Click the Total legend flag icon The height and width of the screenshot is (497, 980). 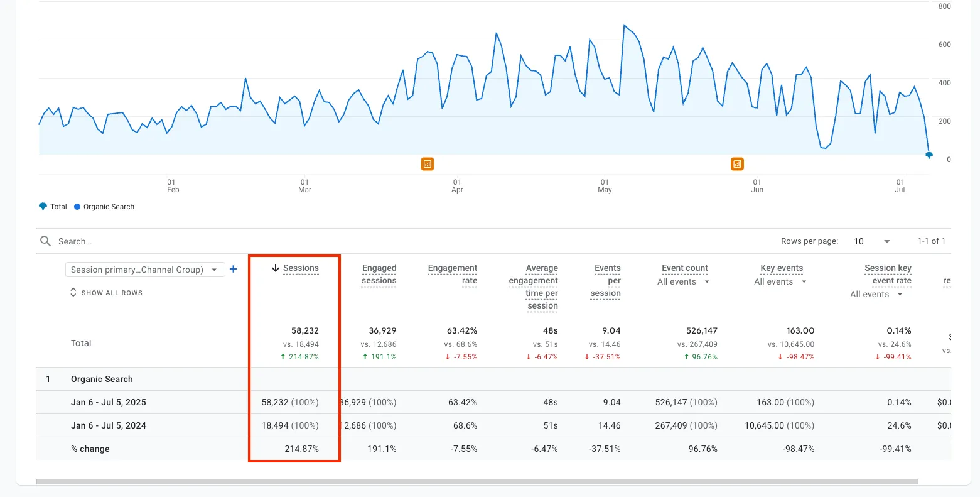(x=42, y=206)
